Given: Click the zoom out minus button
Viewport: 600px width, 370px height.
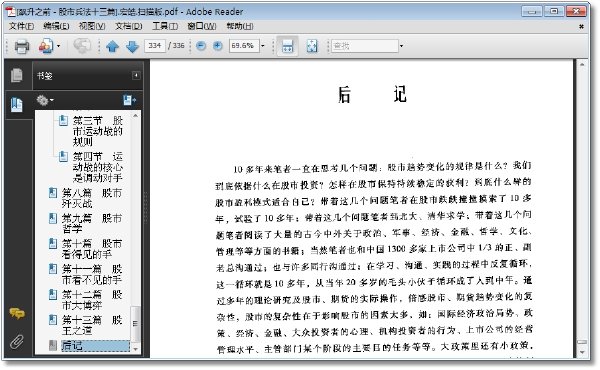Looking at the screenshot, I should coord(201,46).
